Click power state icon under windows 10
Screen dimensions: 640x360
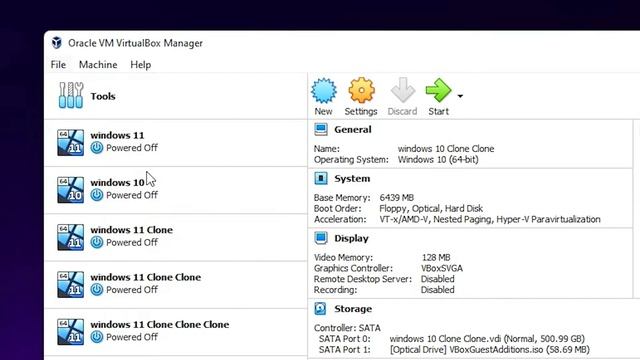(x=97, y=195)
